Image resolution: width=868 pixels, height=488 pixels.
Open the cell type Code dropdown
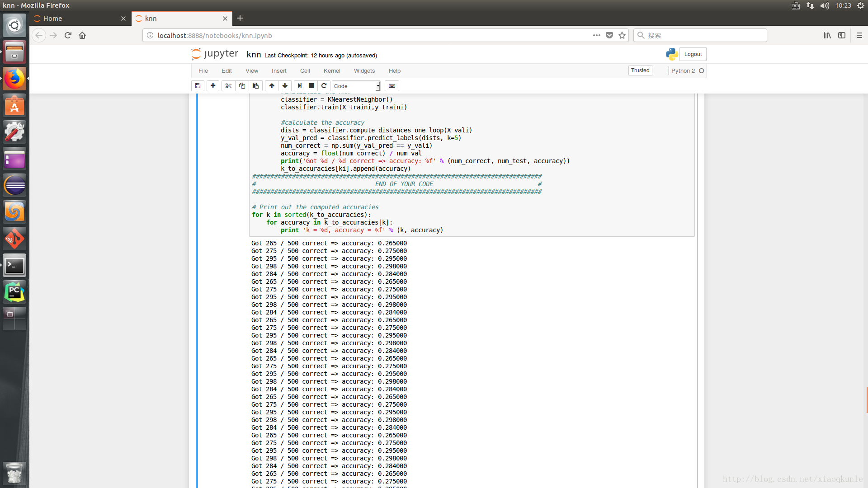coord(356,86)
